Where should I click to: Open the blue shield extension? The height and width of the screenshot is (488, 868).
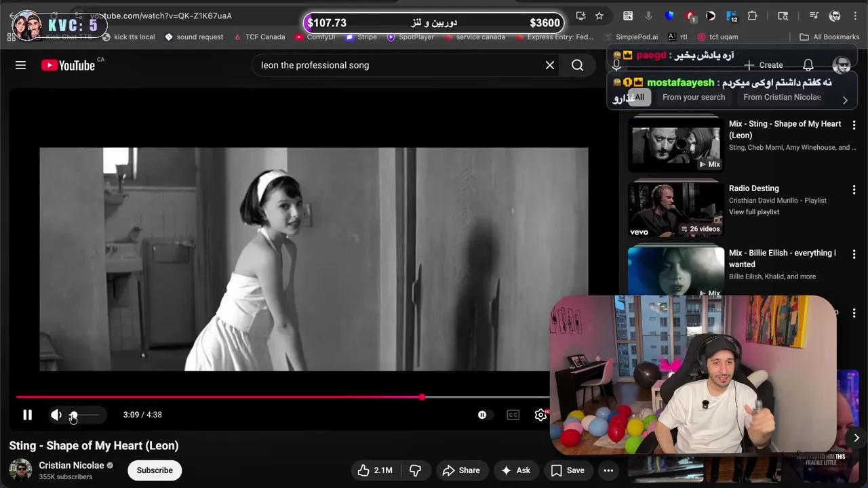click(x=669, y=16)
